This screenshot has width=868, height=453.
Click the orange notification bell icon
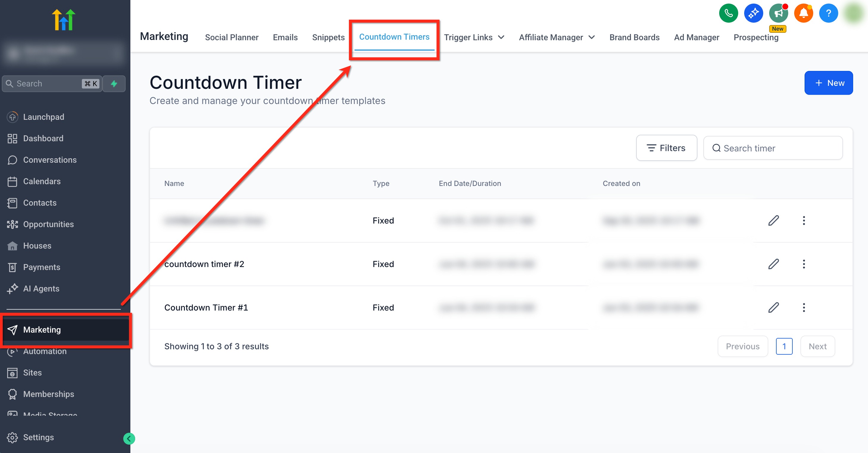pyautogui.click(x=803, y=13)
